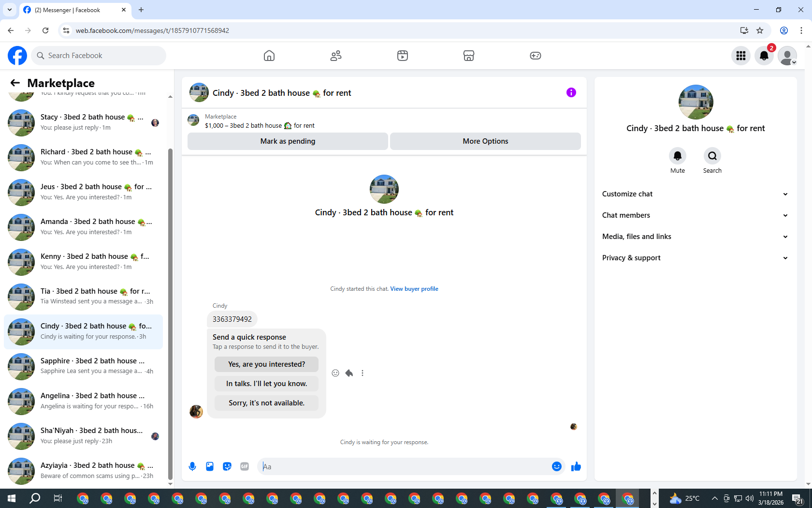812x508 pixels.
Task: Open Reels video icon in navigation
Action: coord(403,56)
